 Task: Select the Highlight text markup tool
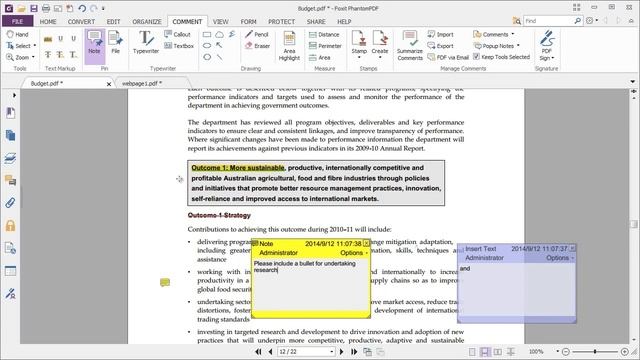[48, 39]
